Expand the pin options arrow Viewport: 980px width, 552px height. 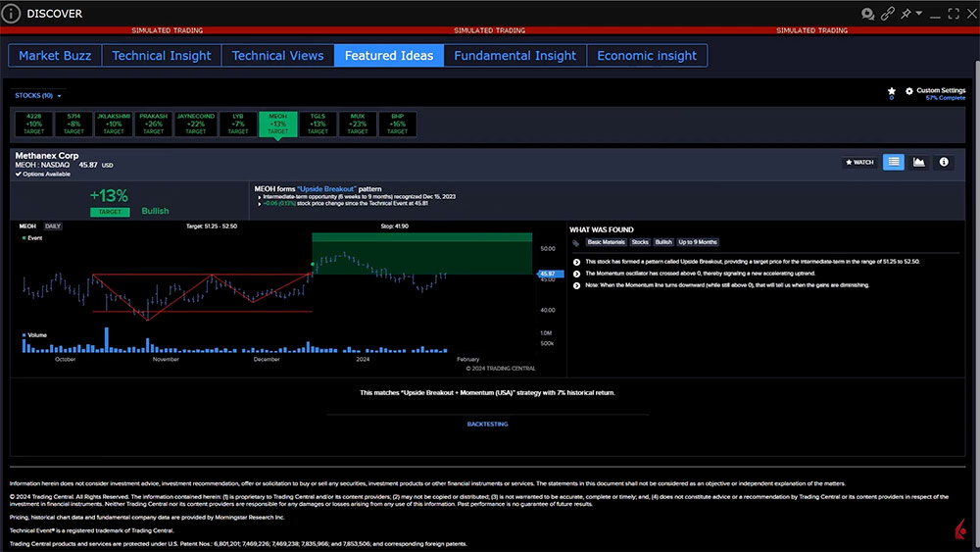click(x=919, y=14)
